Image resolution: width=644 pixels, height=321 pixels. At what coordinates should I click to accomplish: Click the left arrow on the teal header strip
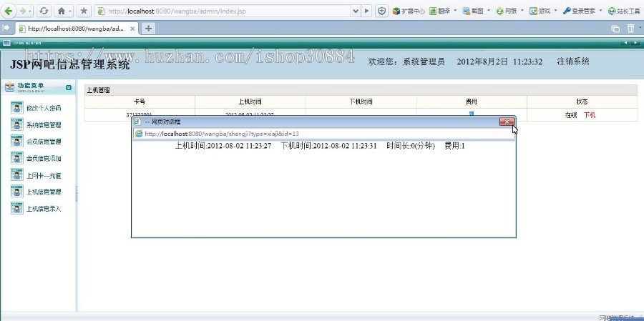click(625, 43)
